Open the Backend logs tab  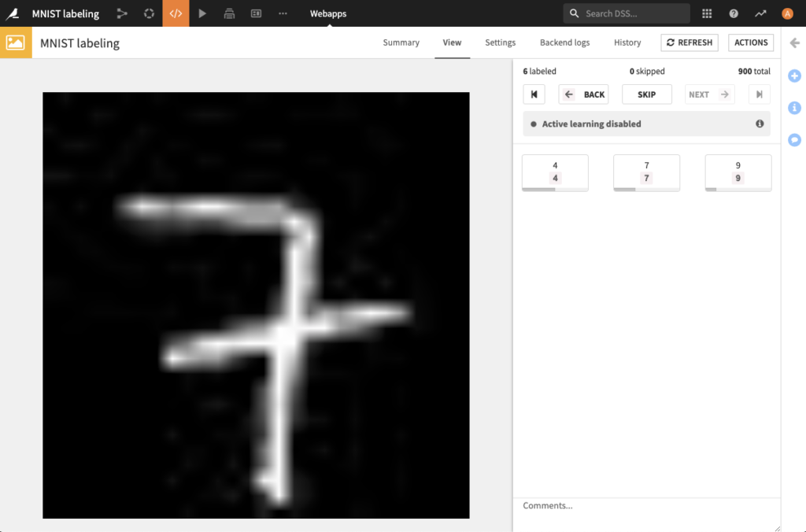coord(564,42)
